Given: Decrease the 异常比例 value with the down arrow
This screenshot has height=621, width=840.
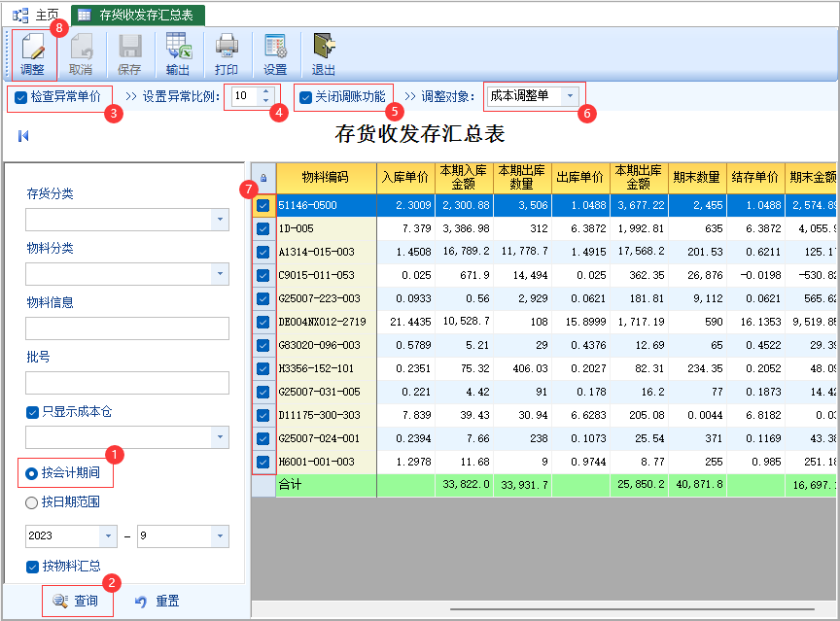Looking at the screenshot, I should point(265,101).
